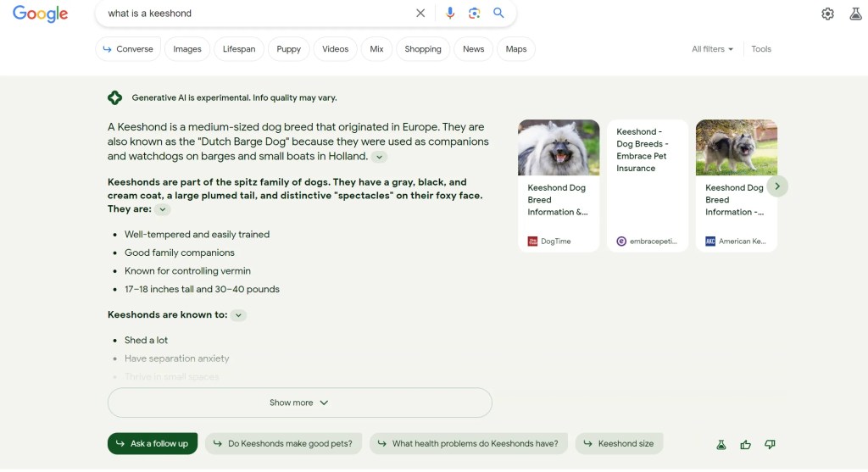
Task: Start voice search with microphone icon
Action: [450, 14]
